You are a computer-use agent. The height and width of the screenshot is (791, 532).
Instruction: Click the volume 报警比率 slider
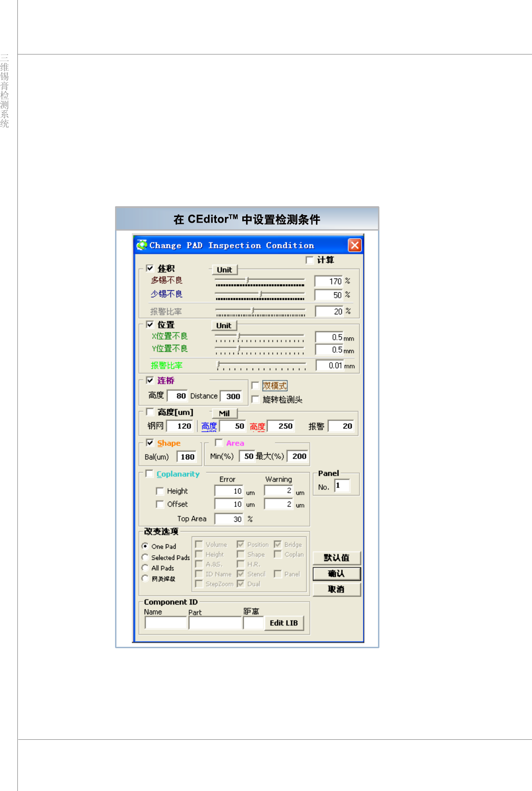click(260, 311)
